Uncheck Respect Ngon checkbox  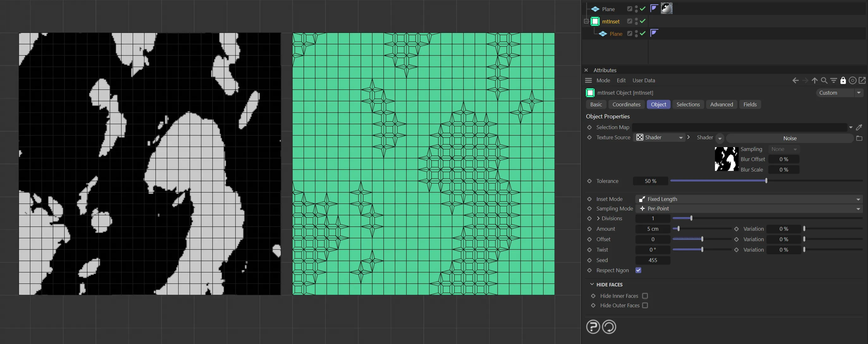pyautogui.click(x=638, y=270)
